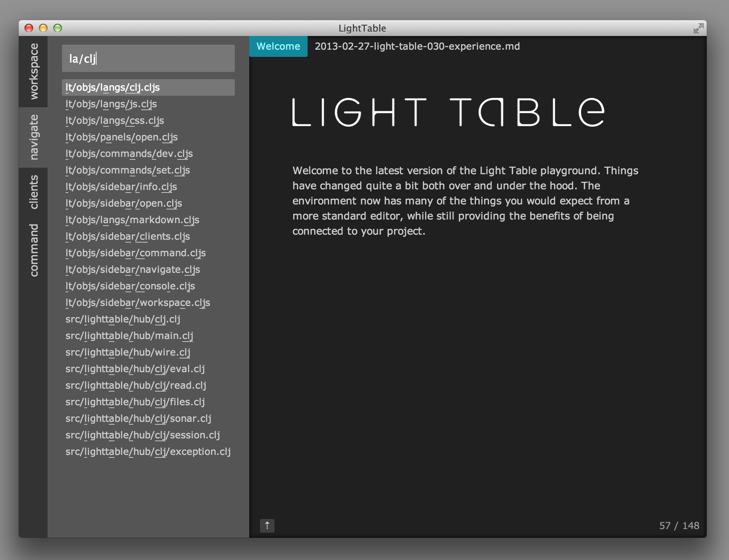Viewport: 729px width, 560px height.
Task: Click the 57 / 148 cursor position indicator
Action: [x=679, y=526]
